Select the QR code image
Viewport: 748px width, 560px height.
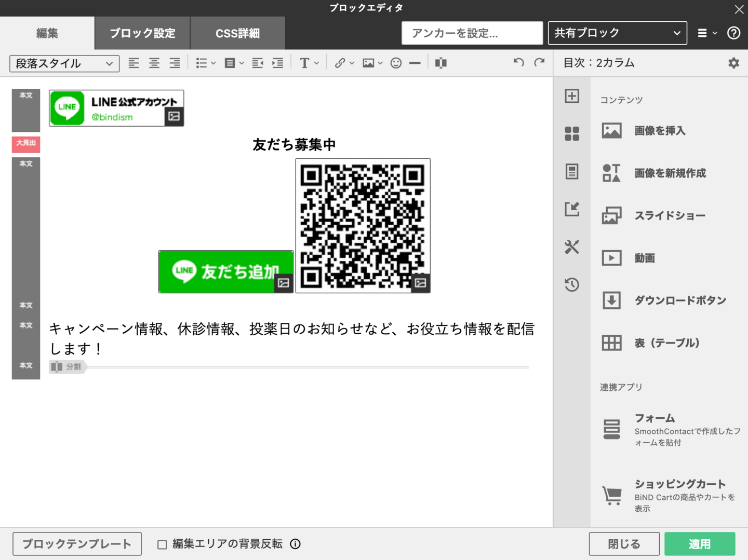click(363, 226)
